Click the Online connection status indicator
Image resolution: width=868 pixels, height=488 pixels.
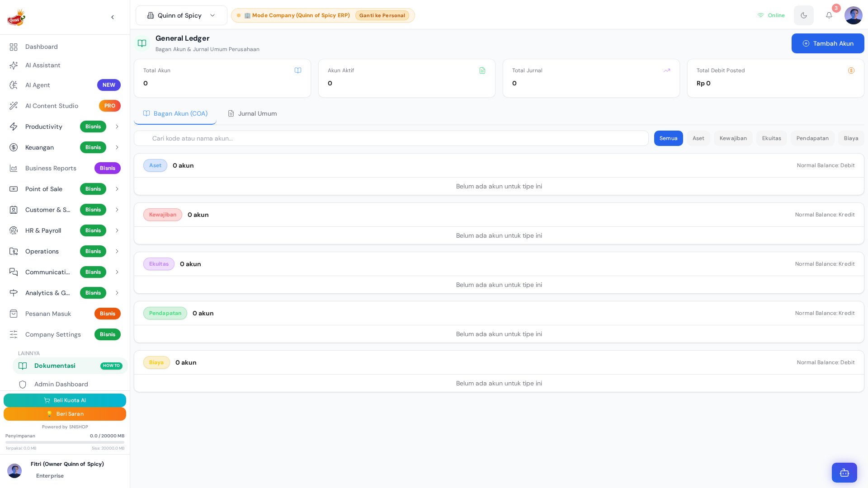coord(771,15)
